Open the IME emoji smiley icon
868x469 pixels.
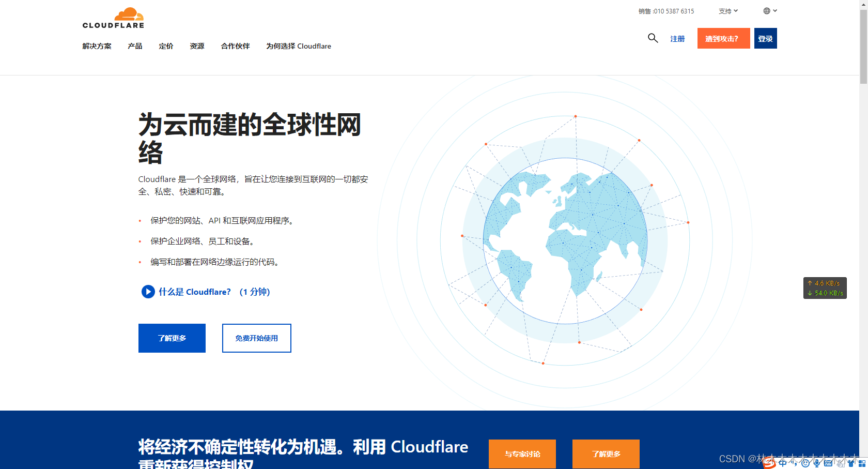(805, 463)
